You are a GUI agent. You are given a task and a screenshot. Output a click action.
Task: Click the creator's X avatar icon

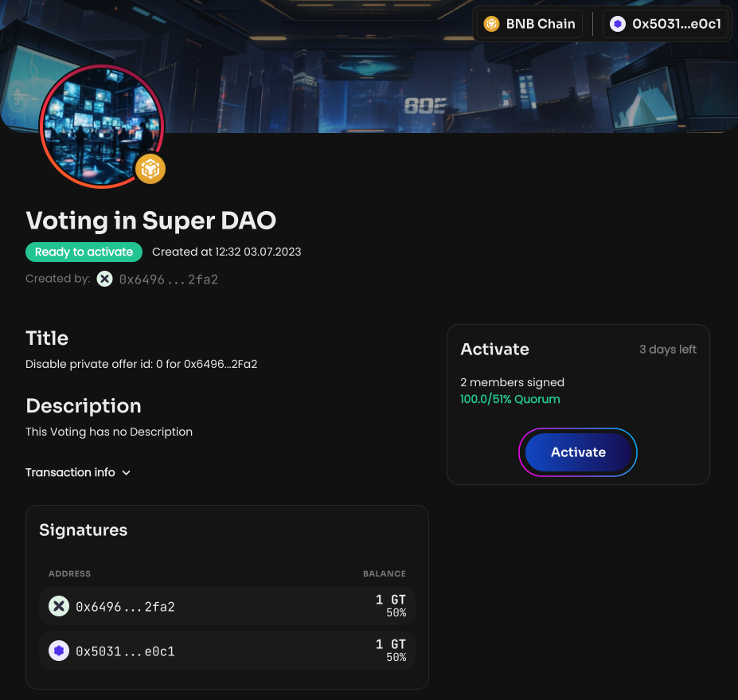(104, 279)
